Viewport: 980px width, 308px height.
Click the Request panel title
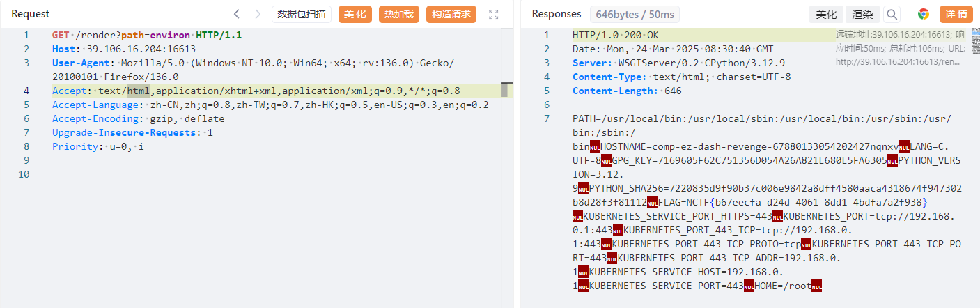pos(30,14)
